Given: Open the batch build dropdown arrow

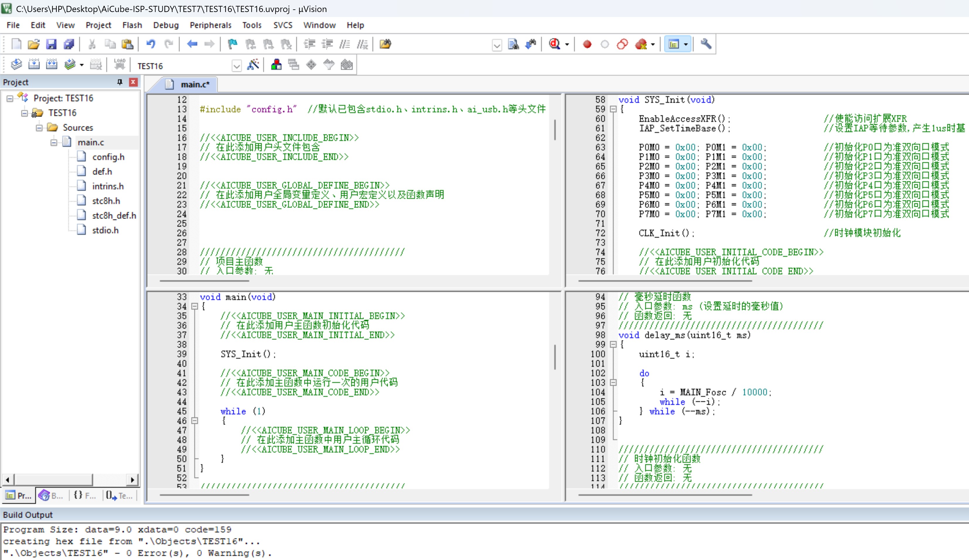Looking at the screenshot, I should [x=82, y=65].
